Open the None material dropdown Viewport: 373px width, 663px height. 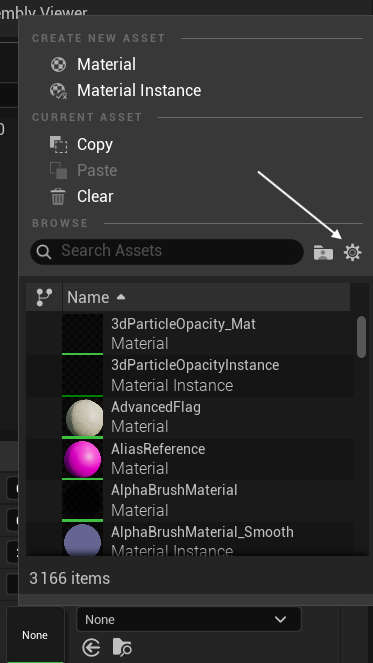coord(189,619)
